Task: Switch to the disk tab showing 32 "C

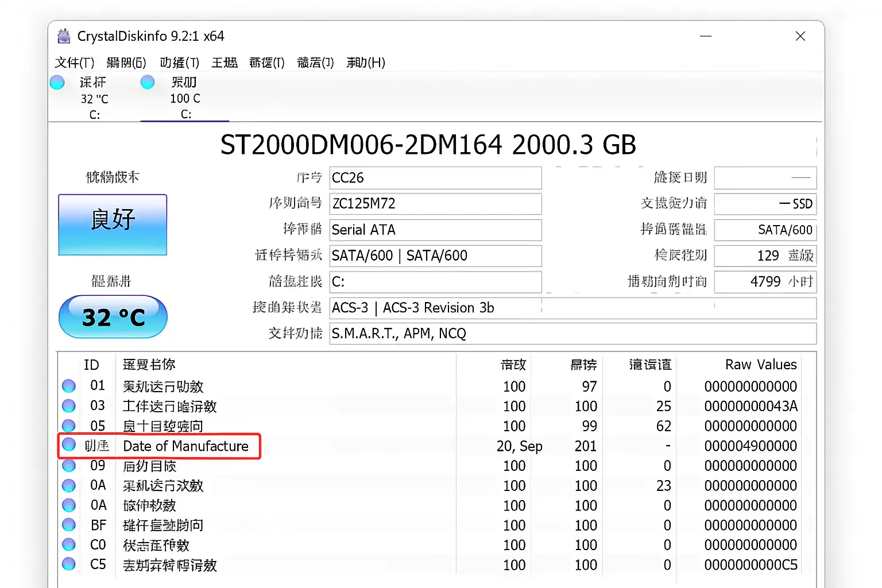Action: (x=94, y=98)
